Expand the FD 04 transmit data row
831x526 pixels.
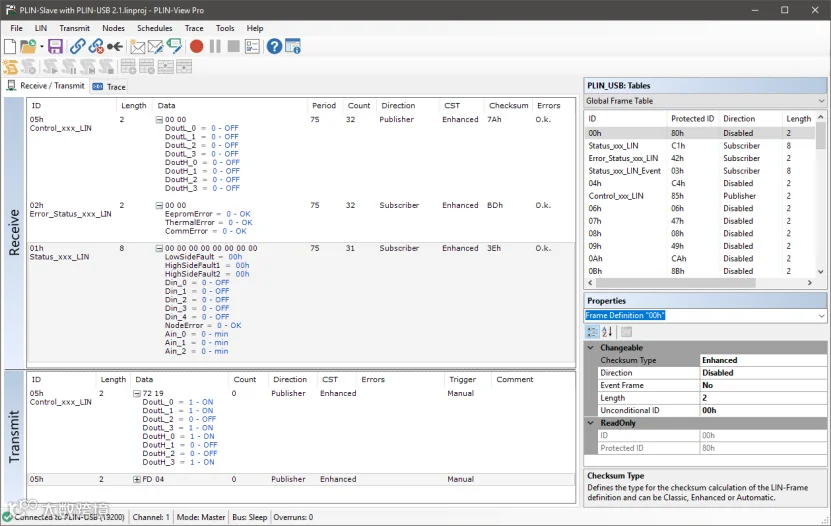tap(137, 480)
